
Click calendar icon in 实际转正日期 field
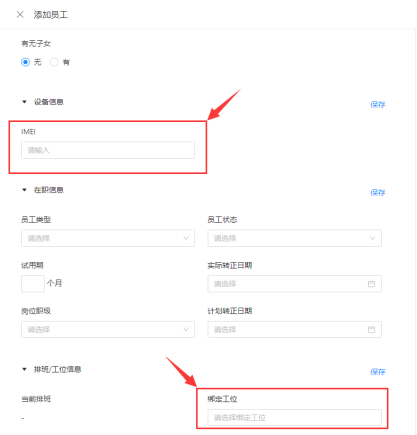coord(371,284)
